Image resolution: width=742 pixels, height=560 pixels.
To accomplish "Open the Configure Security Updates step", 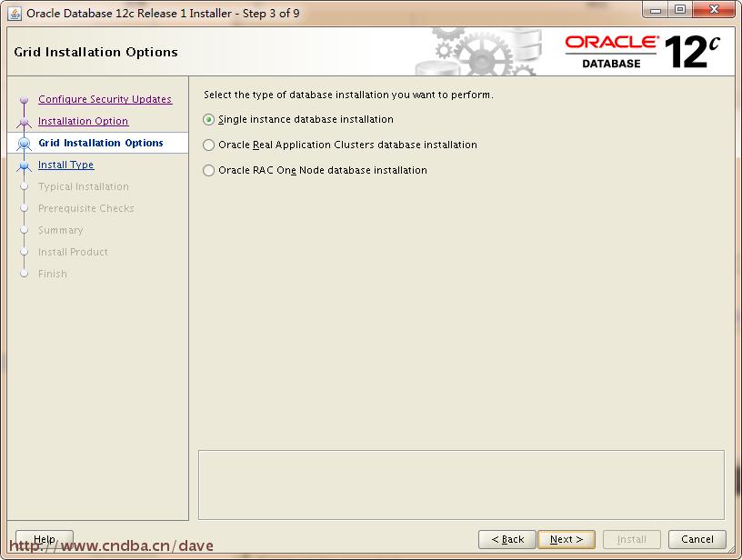I will click(x=105, y=99).
